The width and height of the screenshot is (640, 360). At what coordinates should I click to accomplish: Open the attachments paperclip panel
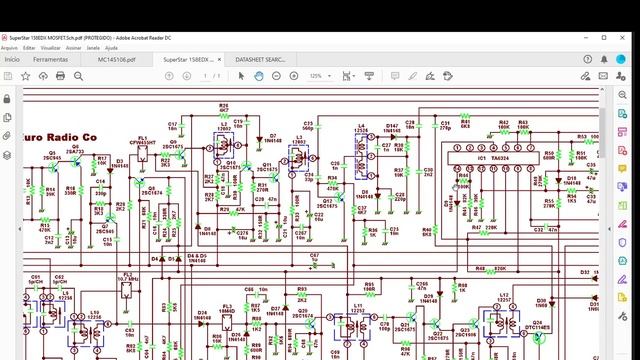click(x=7, y=136)
